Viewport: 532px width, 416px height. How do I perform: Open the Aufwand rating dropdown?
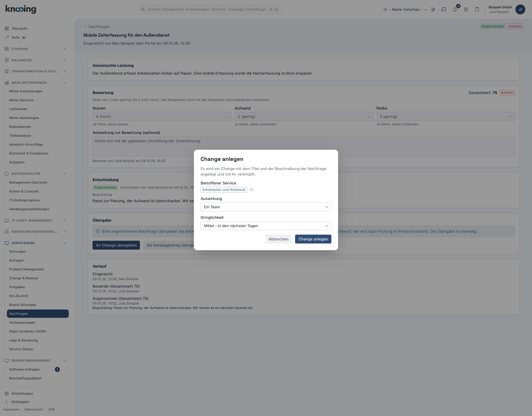(304, 117)
